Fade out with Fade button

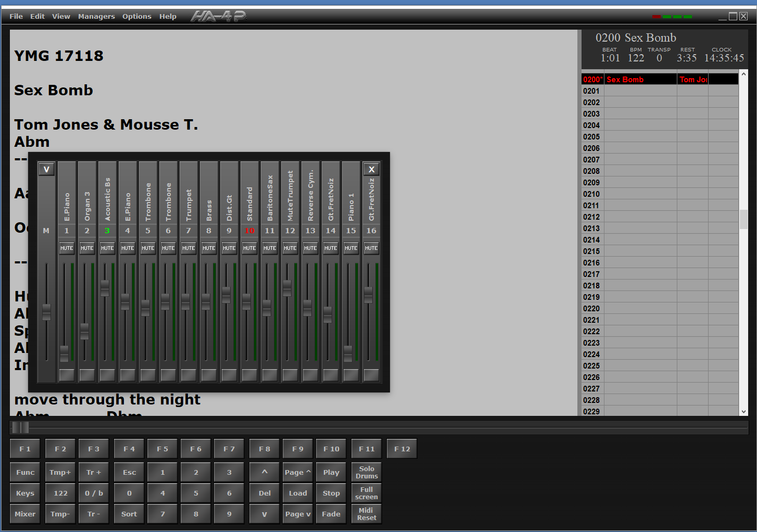click(331, 514)
